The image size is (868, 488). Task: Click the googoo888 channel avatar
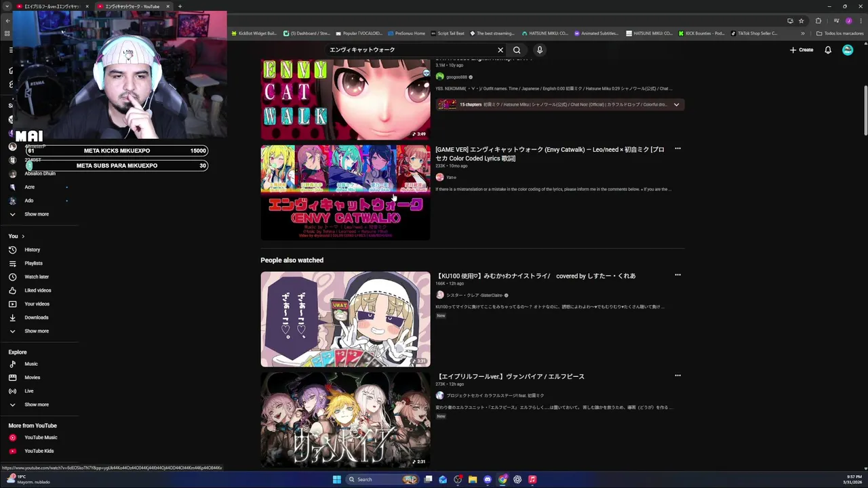(439, 77)
